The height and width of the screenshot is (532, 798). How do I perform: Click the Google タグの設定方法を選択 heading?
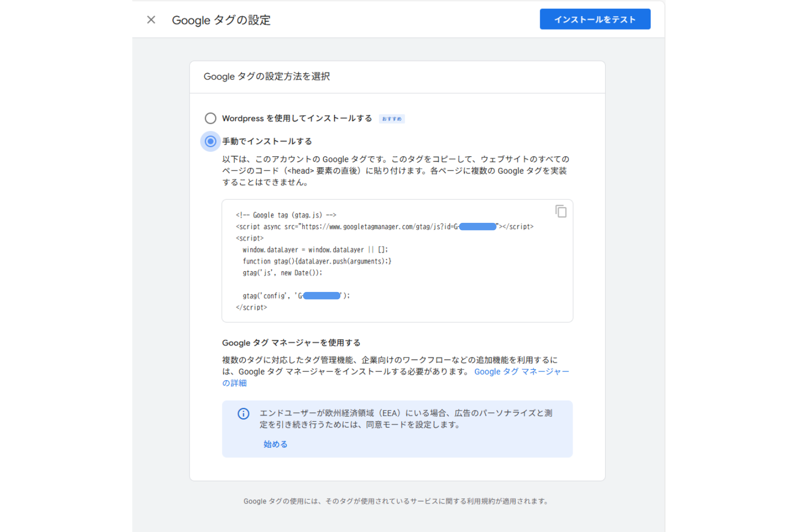(267, 76)
